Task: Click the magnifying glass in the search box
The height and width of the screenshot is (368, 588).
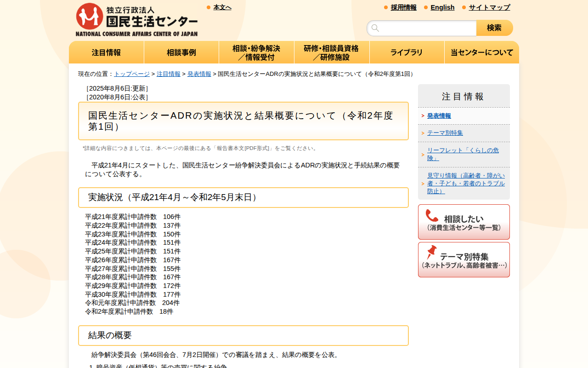Action: [x=375, y=28]
